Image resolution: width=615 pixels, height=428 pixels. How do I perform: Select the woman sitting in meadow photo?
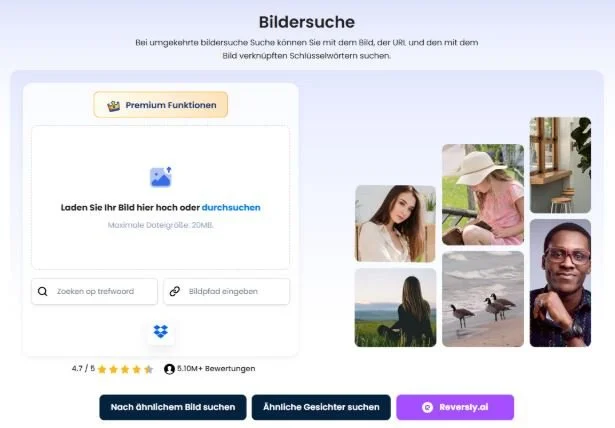(395, 308)
